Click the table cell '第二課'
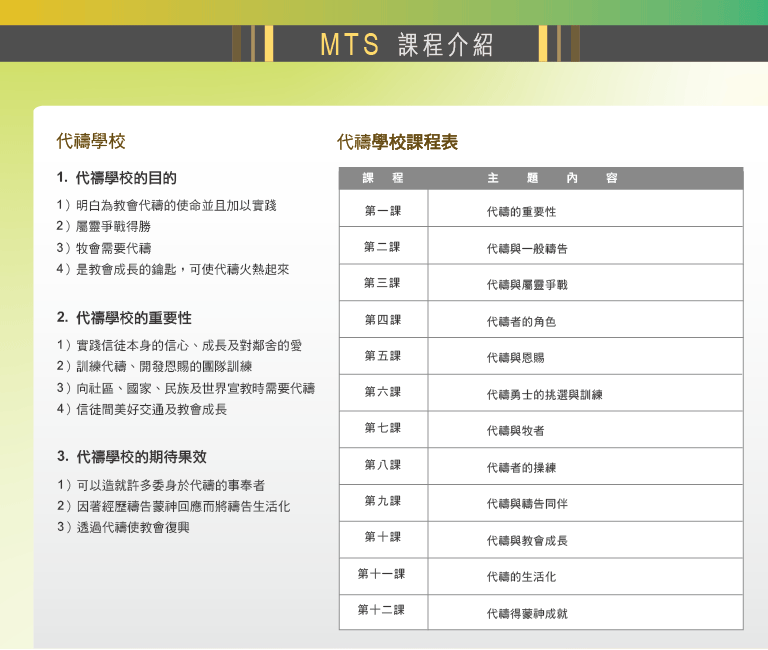Image resolution: width=768 pixels, height=650 pixels. coord(382,247)
